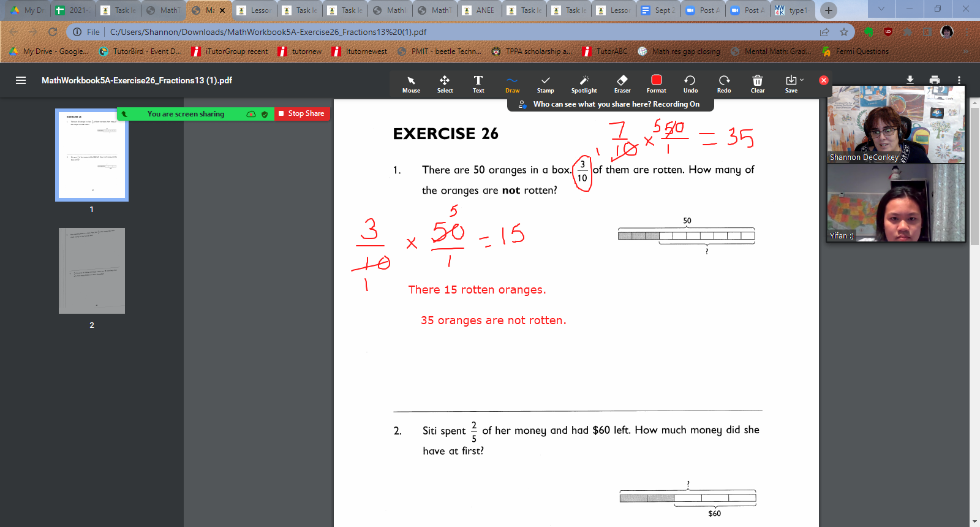
Task: Undo the last annotation
Action: coord(690,84)
